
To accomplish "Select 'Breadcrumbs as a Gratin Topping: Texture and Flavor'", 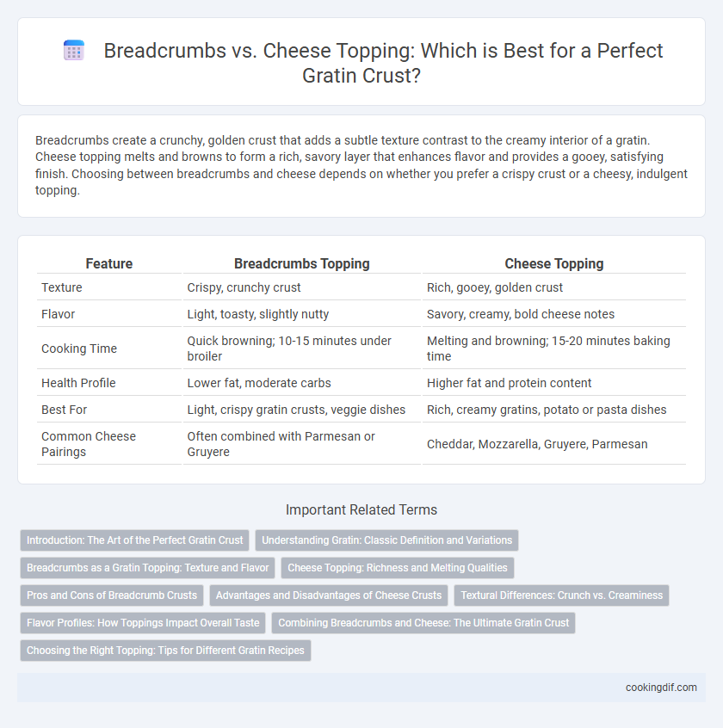I will click(148, 568).
